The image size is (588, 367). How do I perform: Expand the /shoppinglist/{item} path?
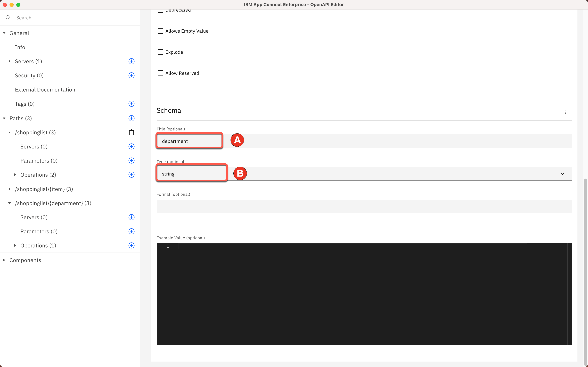[x=10, y=189]
